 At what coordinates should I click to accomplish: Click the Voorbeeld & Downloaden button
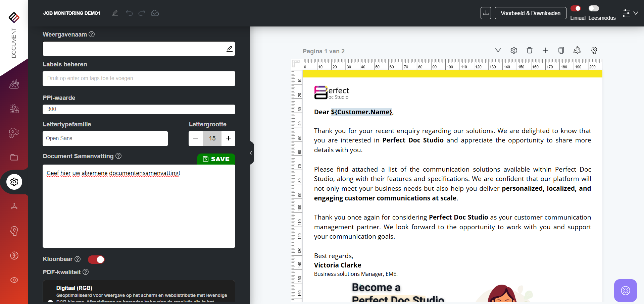point(530,13)
